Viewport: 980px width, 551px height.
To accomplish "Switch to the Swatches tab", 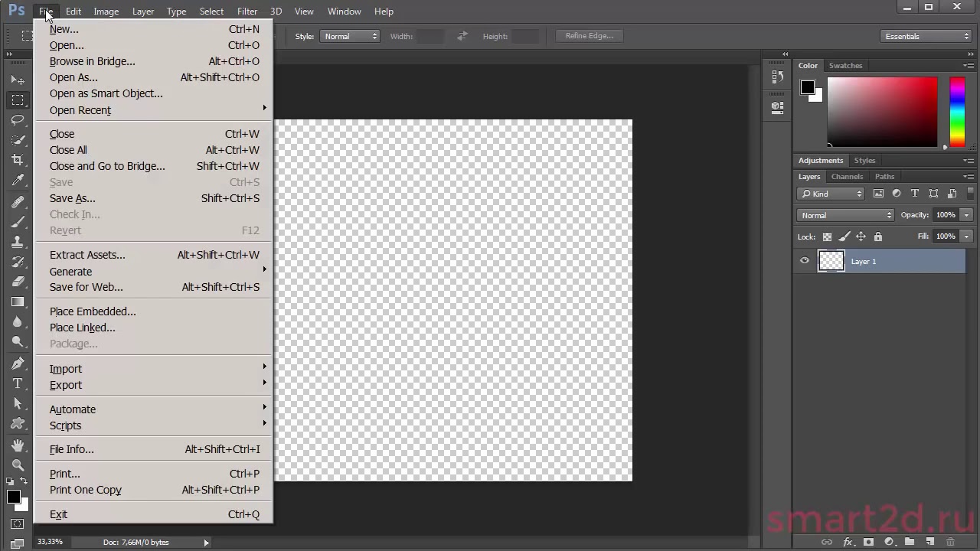I will (845, 66).
